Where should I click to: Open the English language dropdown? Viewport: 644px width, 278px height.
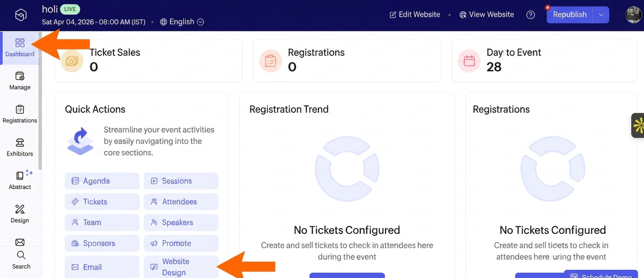point(181,22)
